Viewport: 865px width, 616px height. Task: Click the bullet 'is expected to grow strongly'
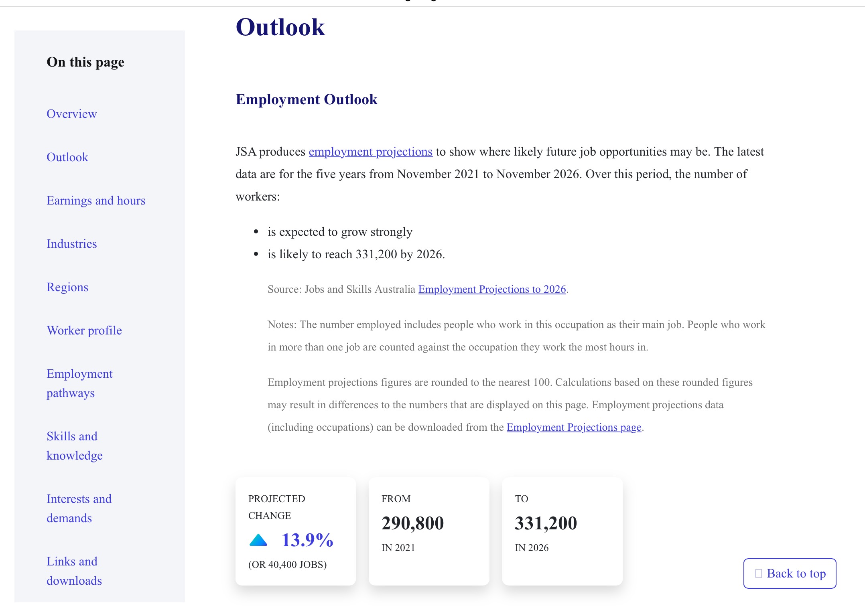[x=340, y=232]
